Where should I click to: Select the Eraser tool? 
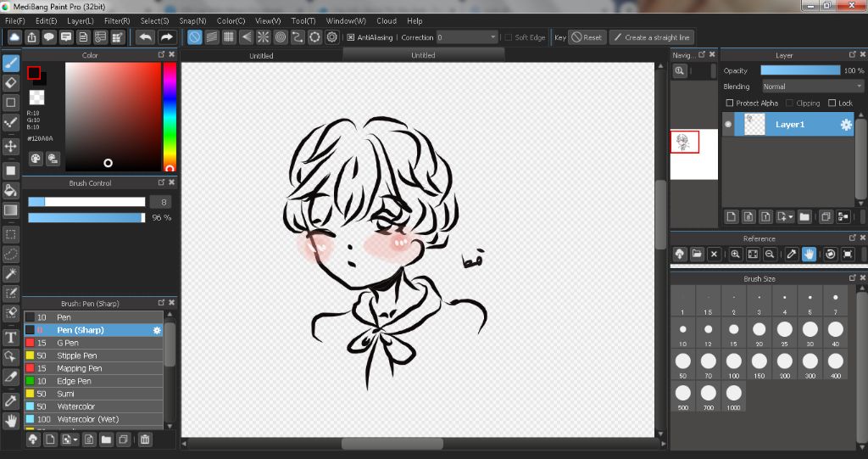click(x=10, y=82)
